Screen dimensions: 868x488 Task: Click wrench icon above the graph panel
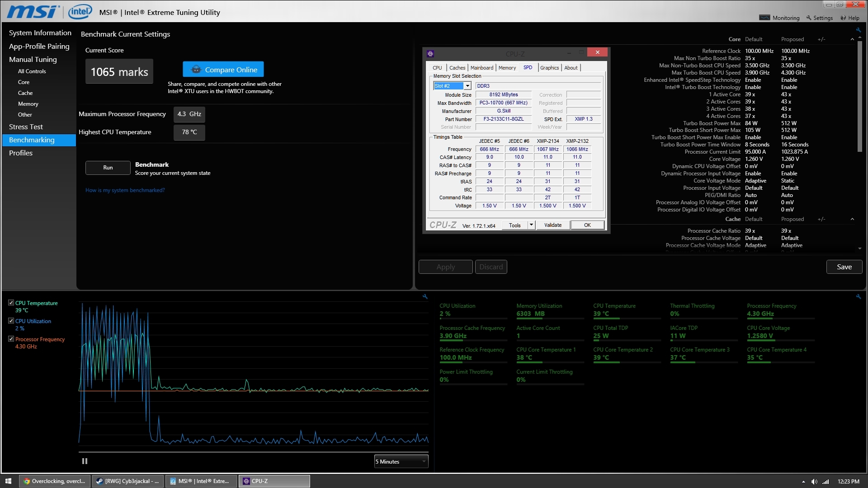pyautogui.click(x=425, y=297)
